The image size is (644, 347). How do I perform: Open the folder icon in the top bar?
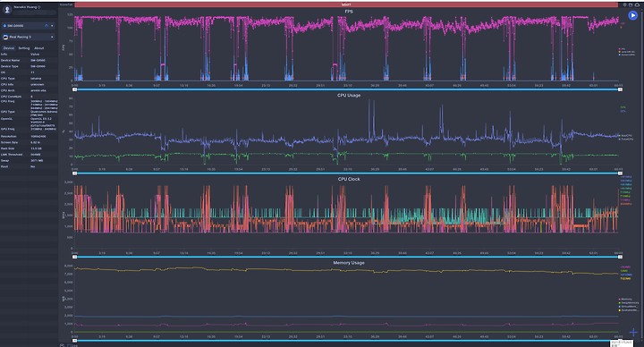[x=631, y=5]
